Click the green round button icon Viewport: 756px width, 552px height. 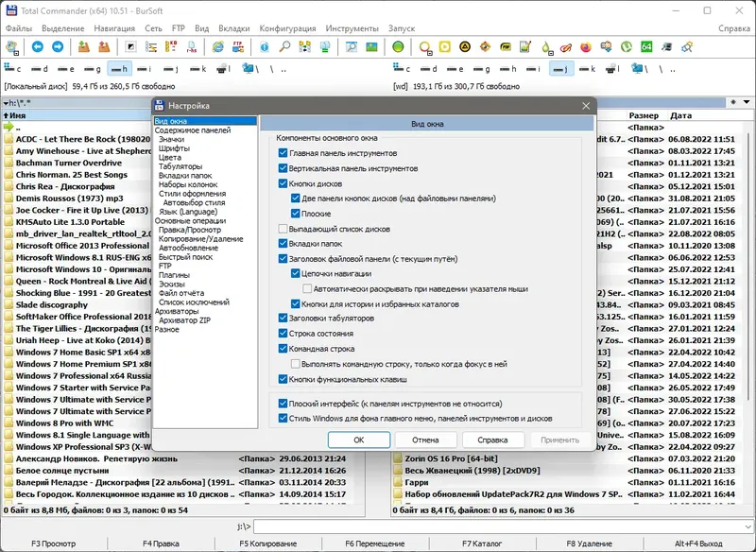[398, 46]
